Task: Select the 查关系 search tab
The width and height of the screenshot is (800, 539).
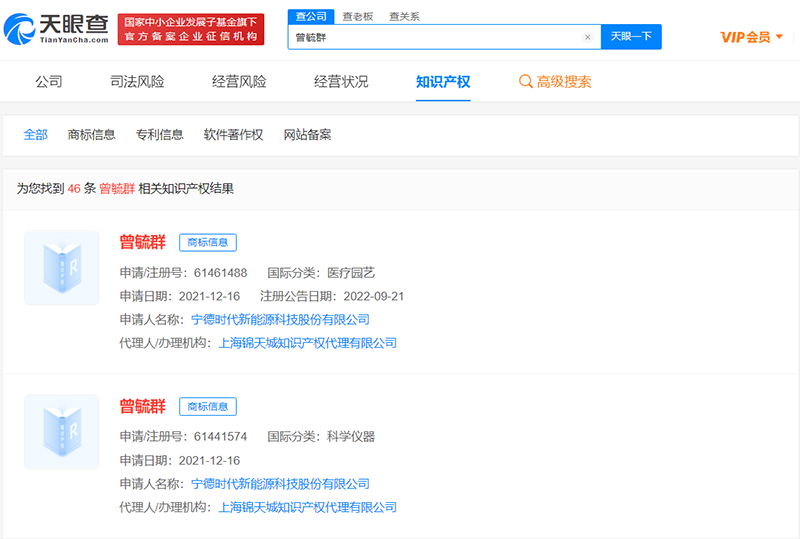Action: 404,16
